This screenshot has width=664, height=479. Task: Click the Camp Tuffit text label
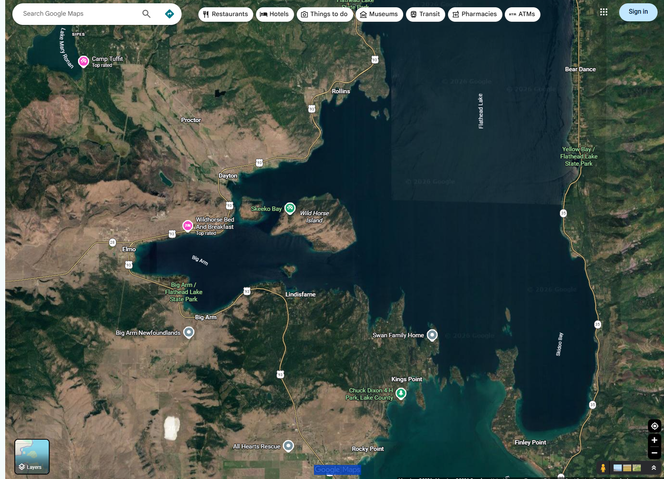point(107,59)
